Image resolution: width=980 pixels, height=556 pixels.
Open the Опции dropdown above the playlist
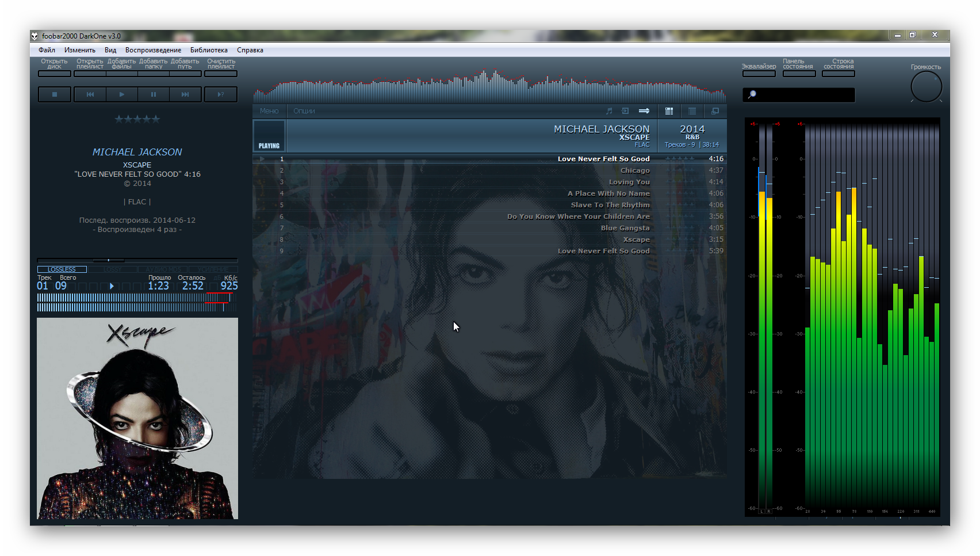coord(304,111)
